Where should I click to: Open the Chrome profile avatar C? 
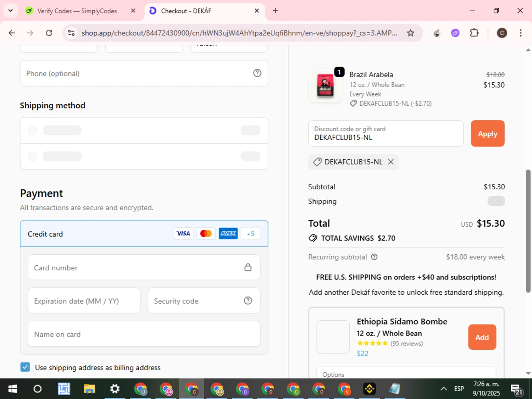501,33
